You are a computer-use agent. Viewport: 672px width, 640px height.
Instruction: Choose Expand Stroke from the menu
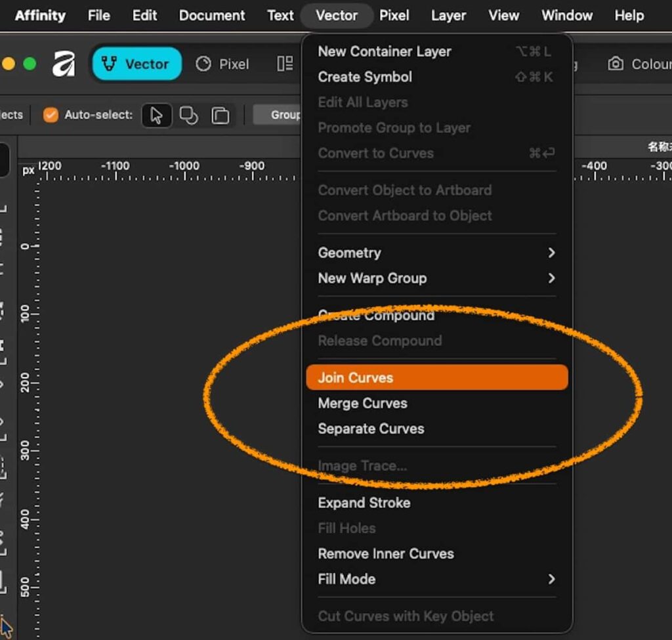pos(364,503)
